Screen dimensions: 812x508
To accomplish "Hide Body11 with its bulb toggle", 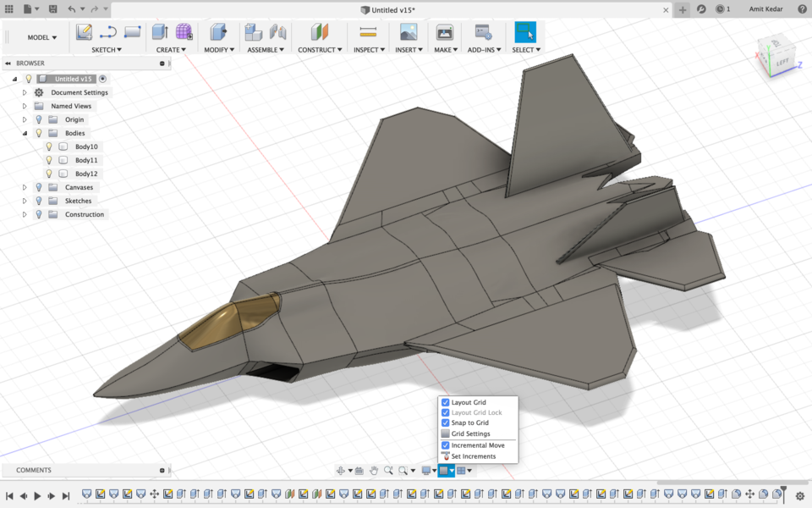I will point(49,160).
